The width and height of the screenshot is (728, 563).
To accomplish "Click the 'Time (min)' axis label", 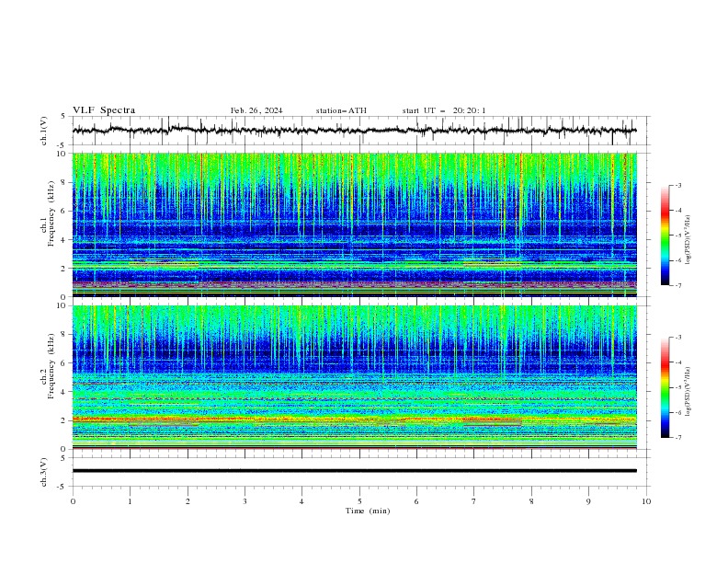I will 368,511.
